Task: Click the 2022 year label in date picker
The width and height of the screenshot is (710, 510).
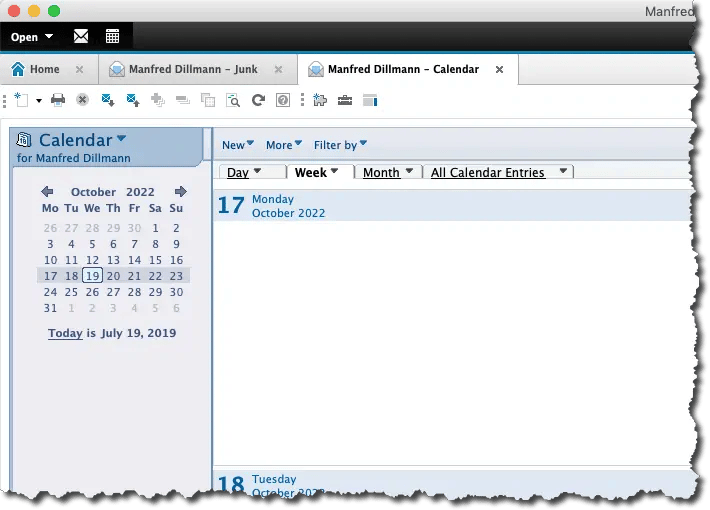Action: tap(140, 192)
